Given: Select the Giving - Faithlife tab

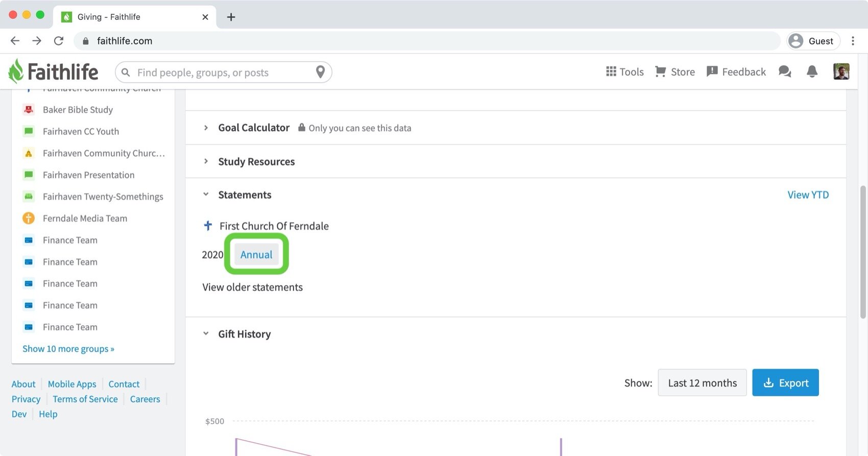Looking at the screenshot, I should pos(134,17).
